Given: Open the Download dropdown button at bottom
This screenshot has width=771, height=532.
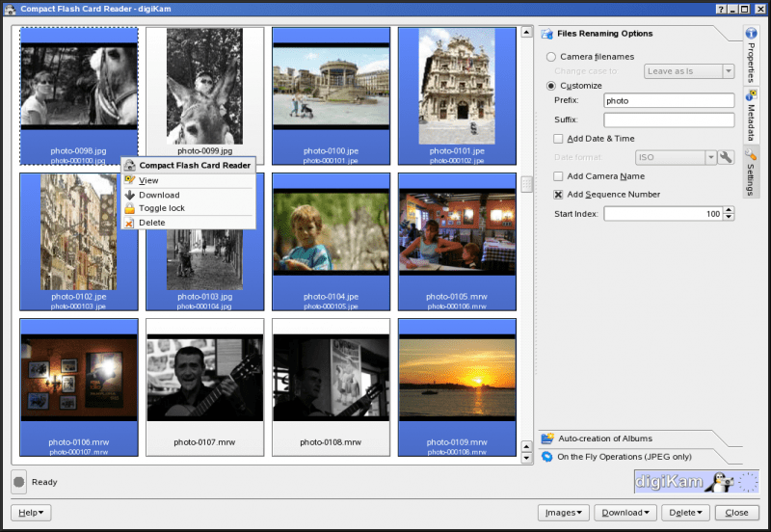Looking at the screenshot, I should 625,513.
